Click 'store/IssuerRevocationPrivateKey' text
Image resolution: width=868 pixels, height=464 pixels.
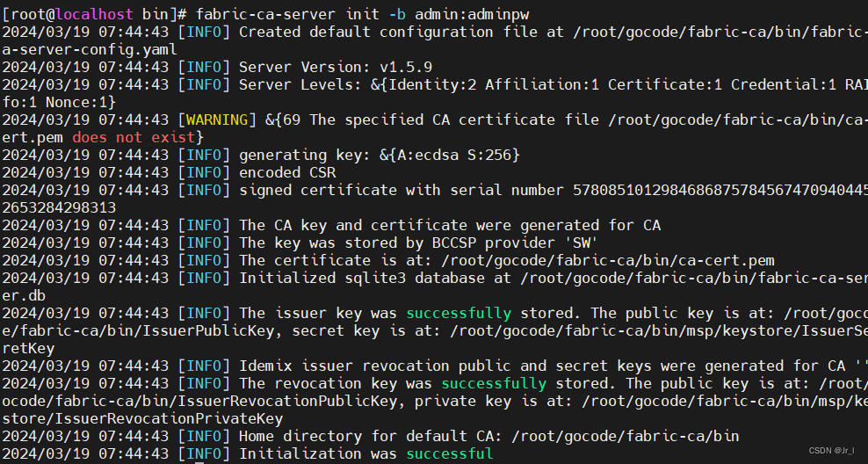[x=143, y=418]
